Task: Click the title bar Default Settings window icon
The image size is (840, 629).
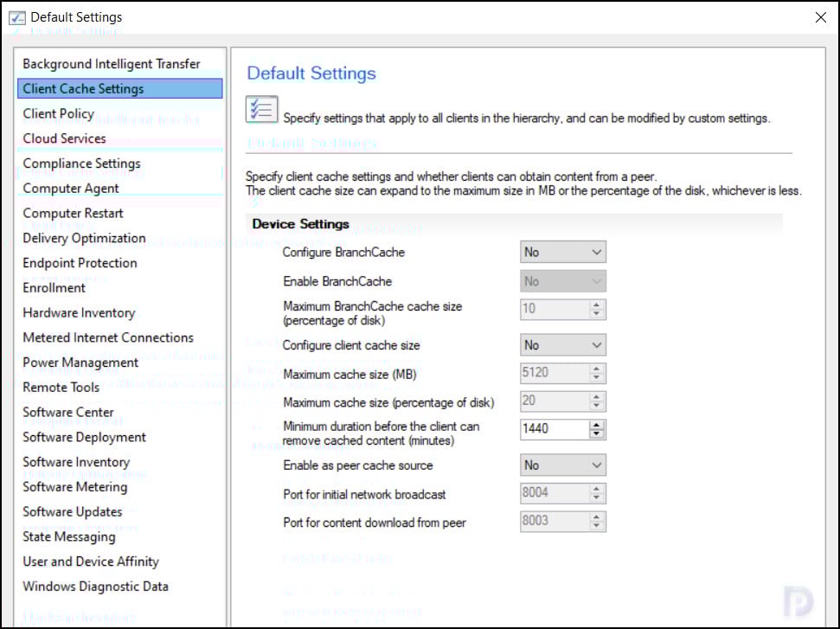Action: [x=17, y=17]
